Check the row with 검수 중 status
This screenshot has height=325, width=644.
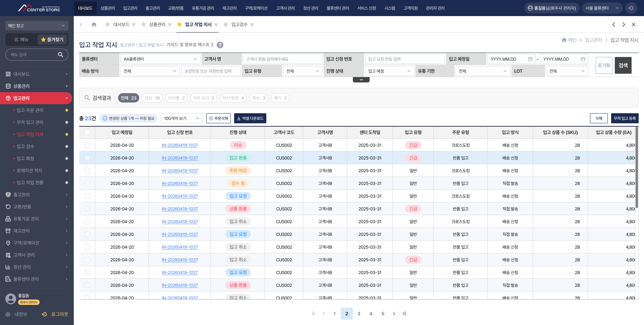click(87, 183)
